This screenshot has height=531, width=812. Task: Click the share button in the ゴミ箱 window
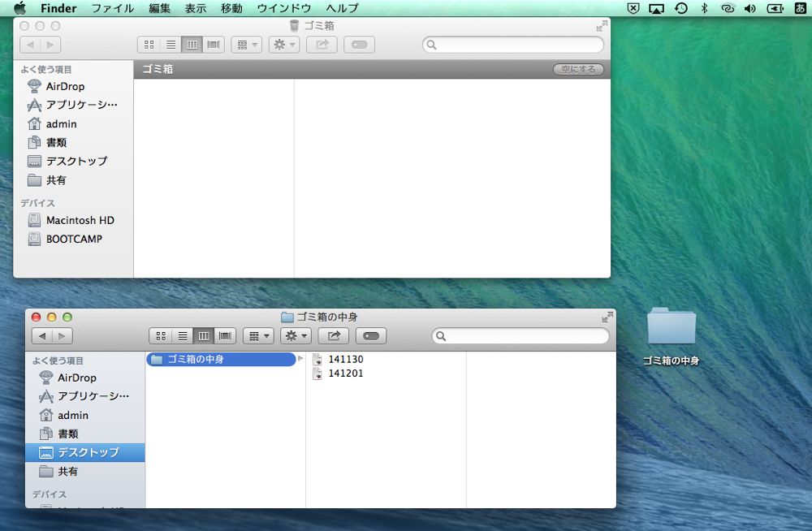[x=322, y=45]
